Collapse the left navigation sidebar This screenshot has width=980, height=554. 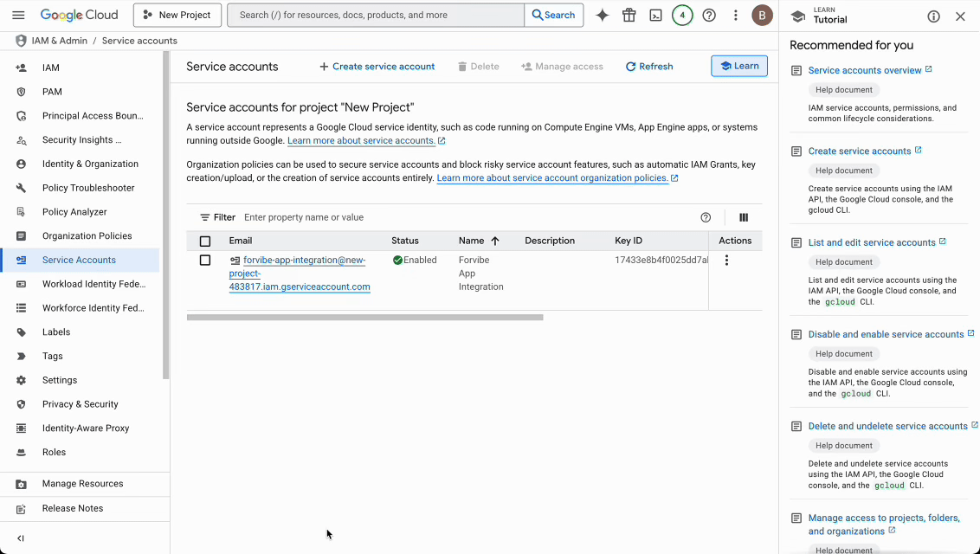coord(19,538)
